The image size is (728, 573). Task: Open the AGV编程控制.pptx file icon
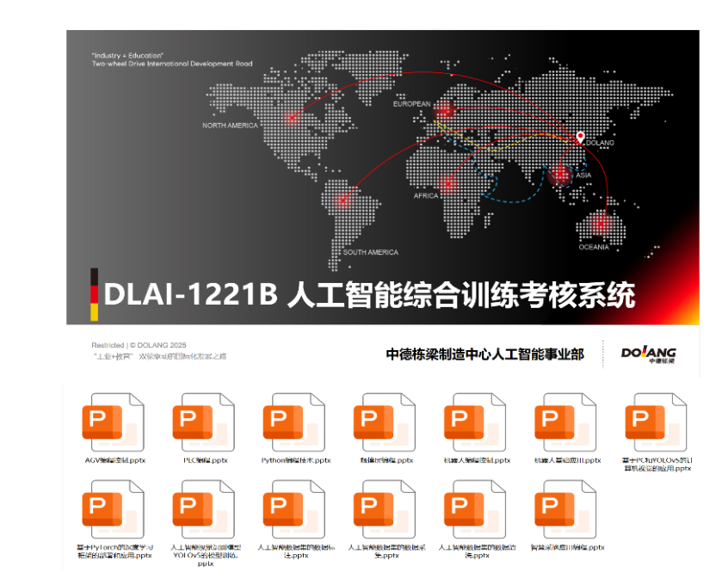(x=114, y=422)
